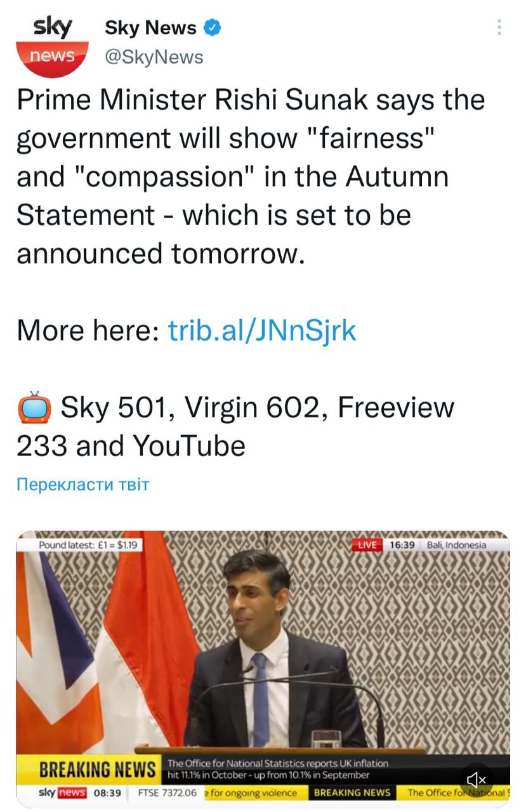Open the trib.al/JNnSjrk link
526x812 pixels.
[x=262, y=330]
